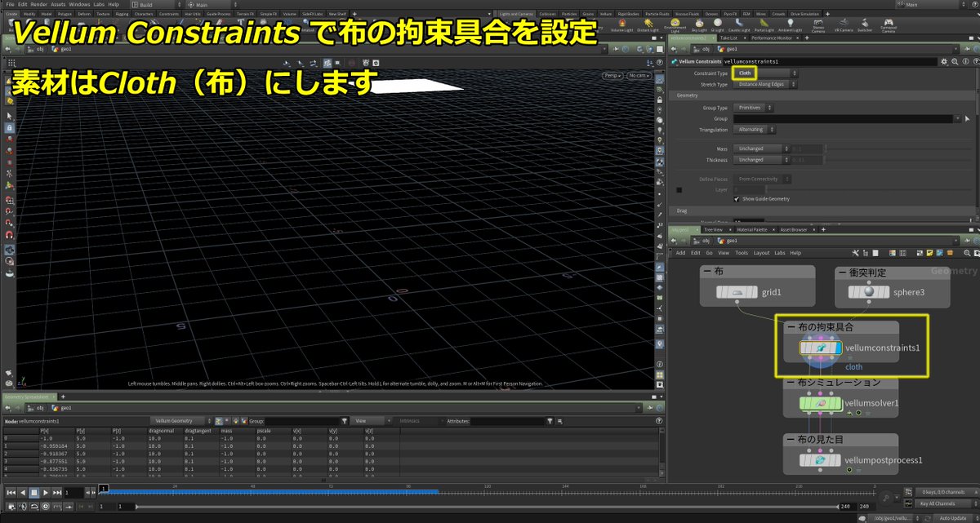Open the File menu

(x=9, y=4)
